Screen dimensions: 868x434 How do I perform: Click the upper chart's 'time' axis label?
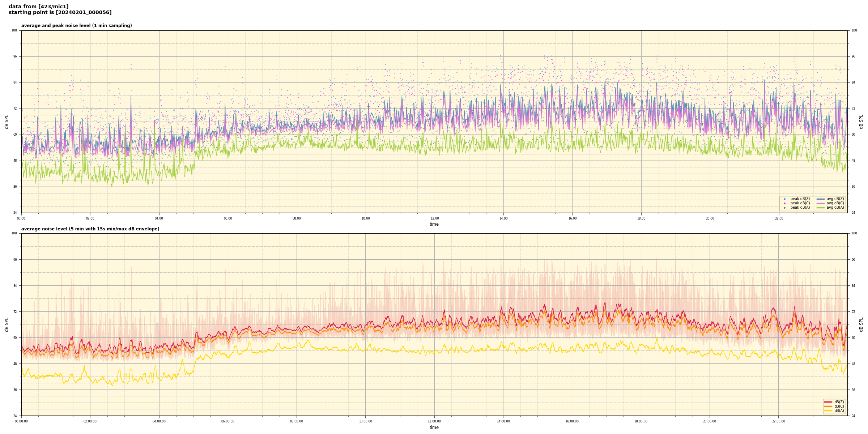[434, 224]
